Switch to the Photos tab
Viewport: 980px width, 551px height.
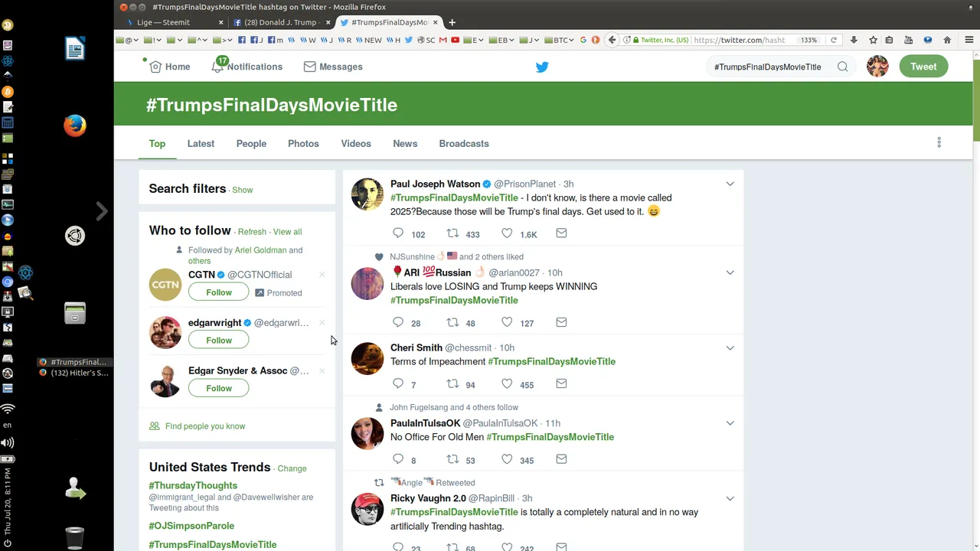(303, 143)
